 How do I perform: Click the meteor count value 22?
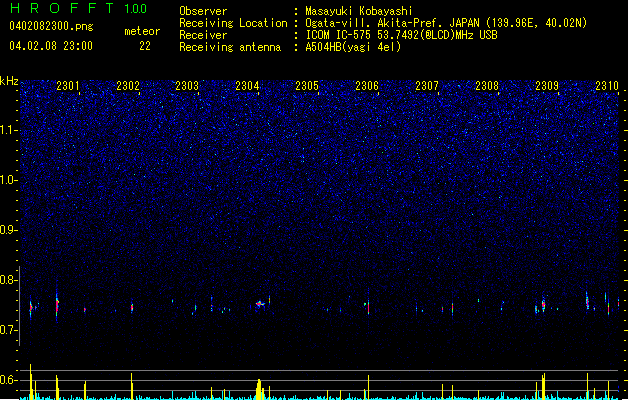tap(145, 46)
